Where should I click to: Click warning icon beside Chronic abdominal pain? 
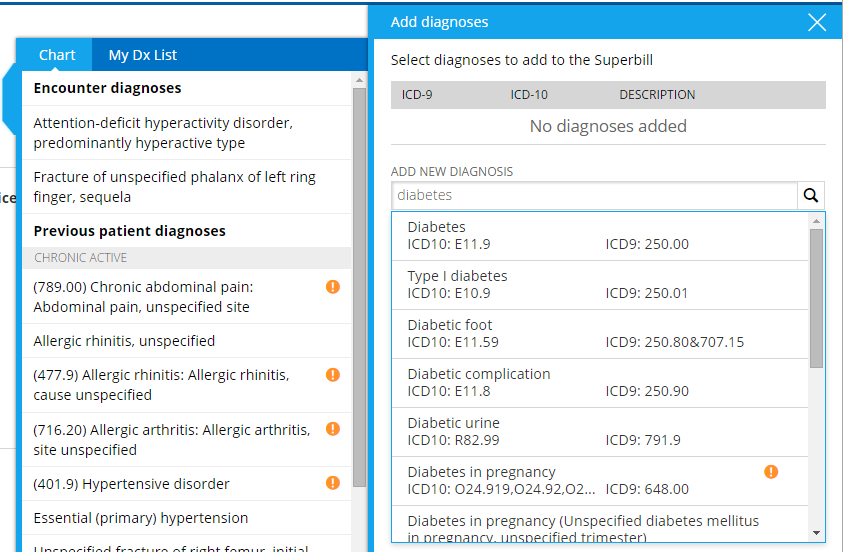[333, 287]
